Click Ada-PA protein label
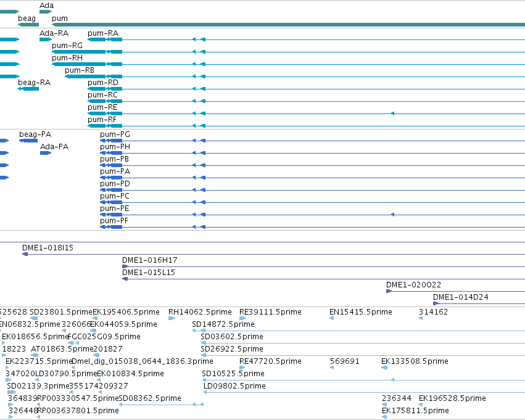The height and width of the screenshot is (420, 525). point(54,147)
